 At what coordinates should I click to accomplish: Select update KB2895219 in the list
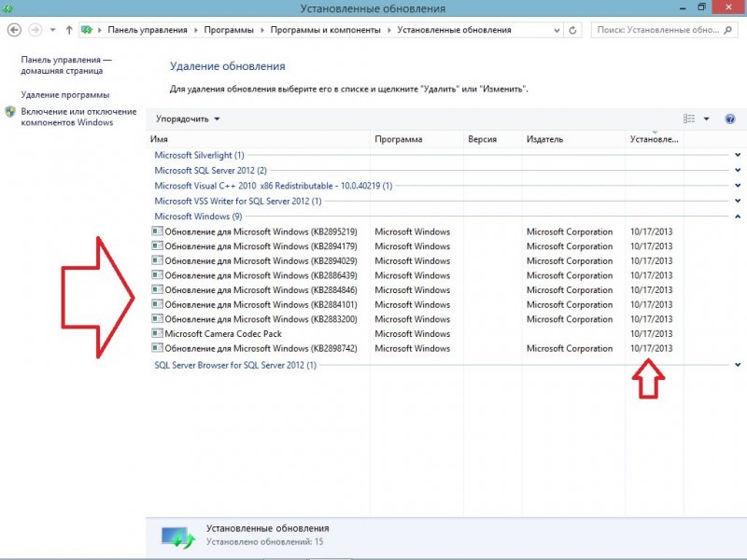tap(261, 231)
